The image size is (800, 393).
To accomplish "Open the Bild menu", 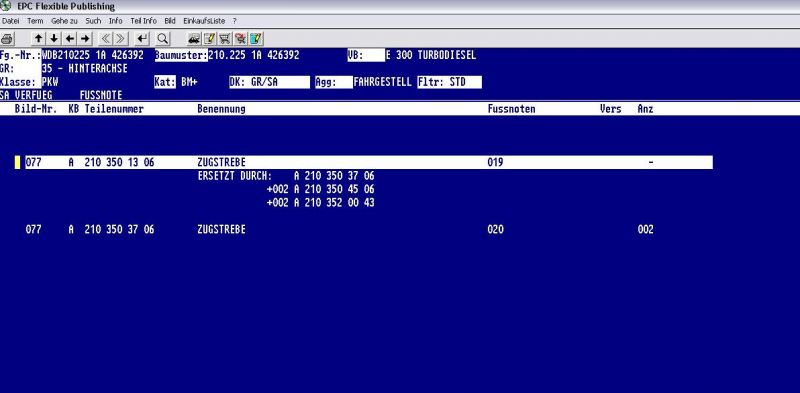I will point(170,21).
